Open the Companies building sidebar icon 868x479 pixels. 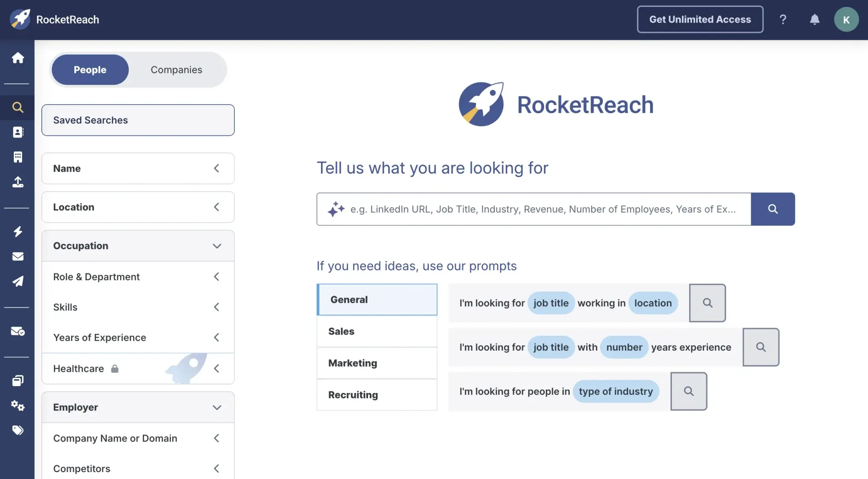(x=17, y=157)
